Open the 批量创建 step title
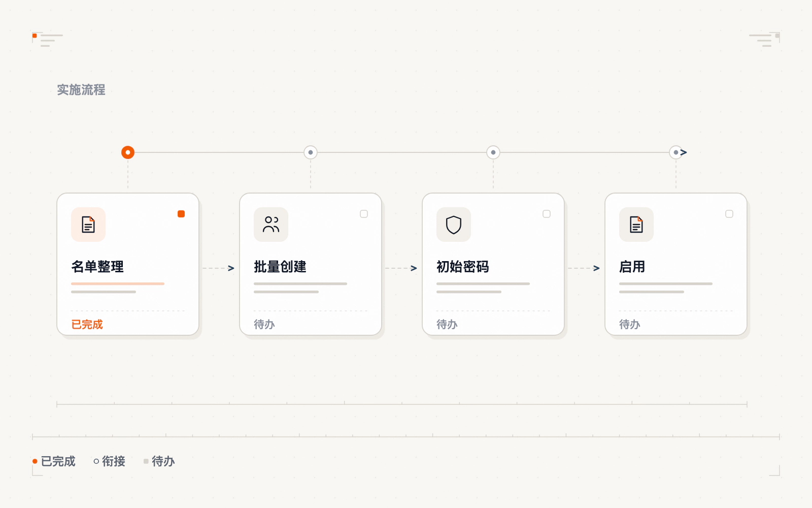812x508 pixels. click(280, 267)
